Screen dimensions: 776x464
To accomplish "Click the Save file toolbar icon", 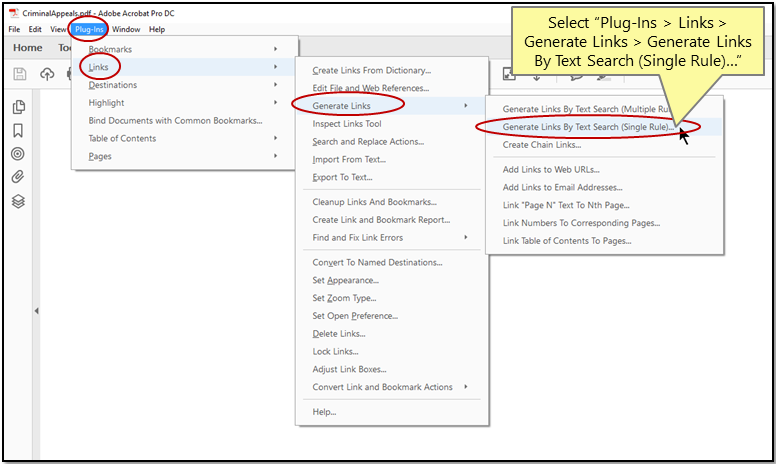I will (20, 73).
